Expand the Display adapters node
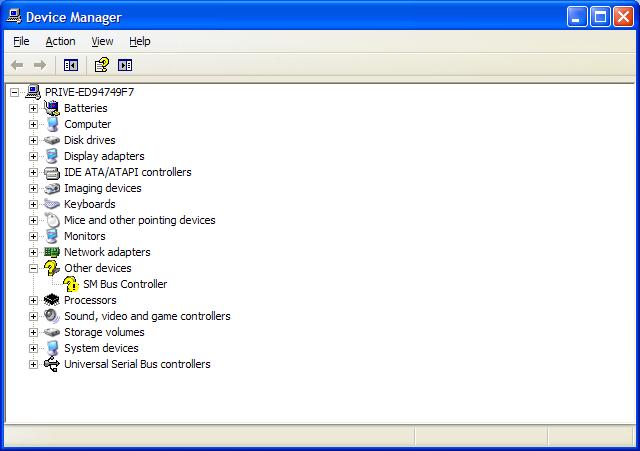The image size is (640, 451). tap(33, 156)
